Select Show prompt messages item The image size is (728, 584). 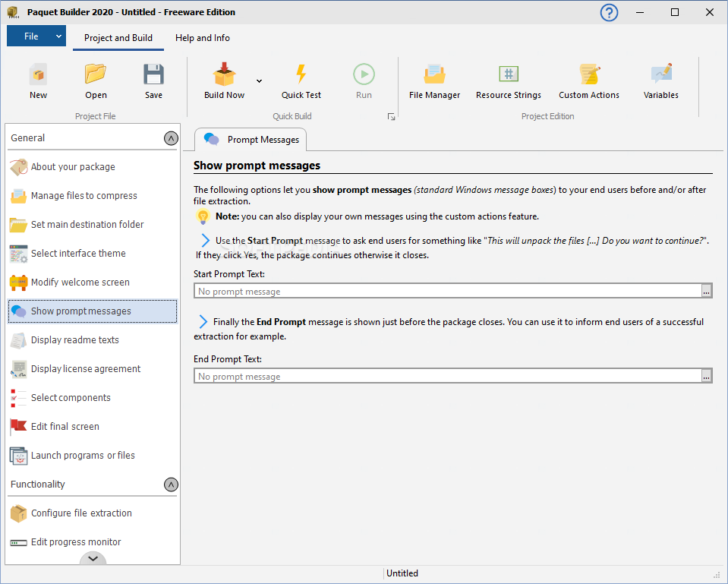pos(93,311)
